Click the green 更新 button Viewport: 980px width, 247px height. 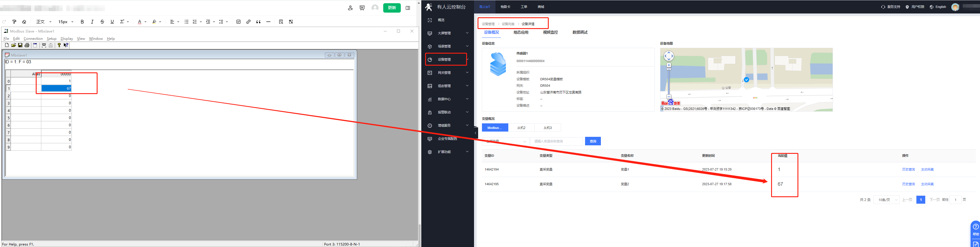(x=391, y=8)
